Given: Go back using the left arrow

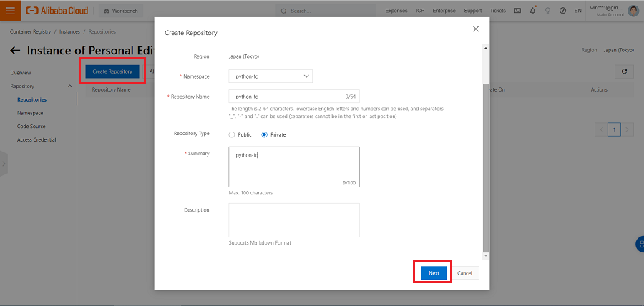Looking at the screenshot, I should point(15,51).
